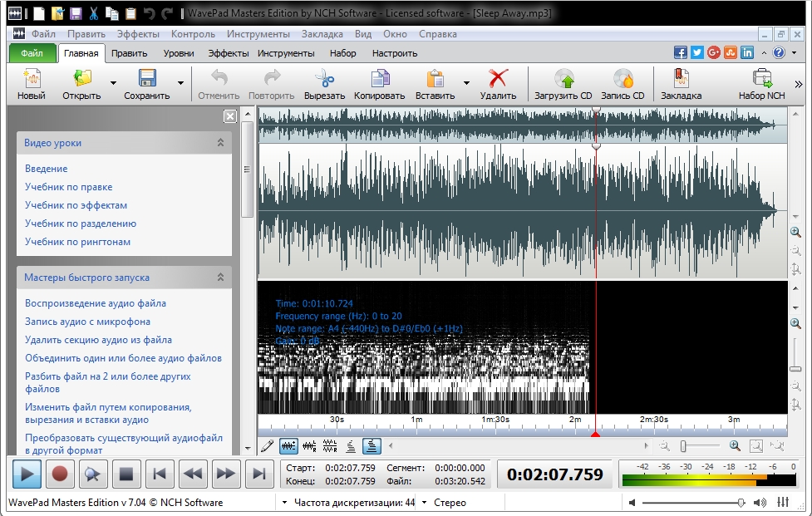Open the Вставить dropdown arrow
Image resolution: width=812 pixels, height=516 pixels.
[x=466, y=83]
